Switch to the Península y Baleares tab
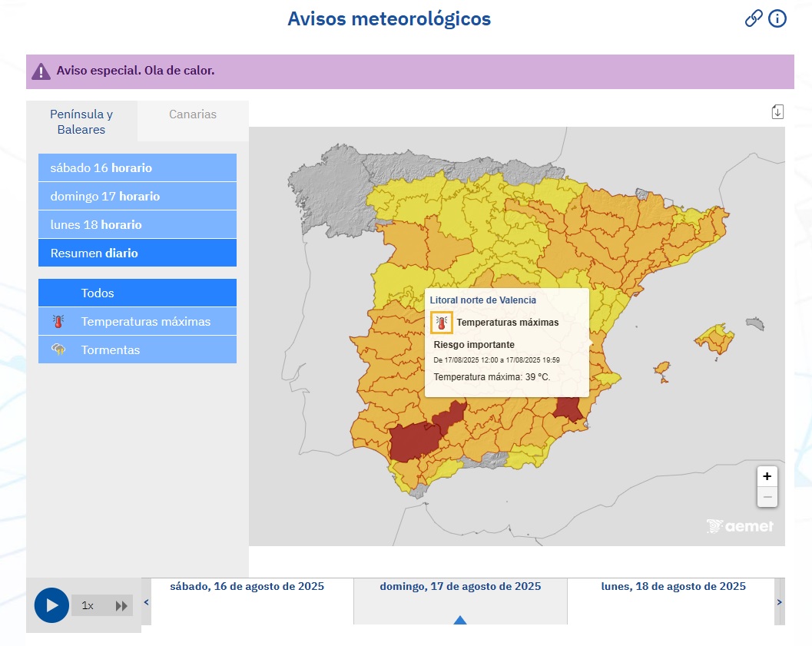812x646 pixels. [81, 120]
